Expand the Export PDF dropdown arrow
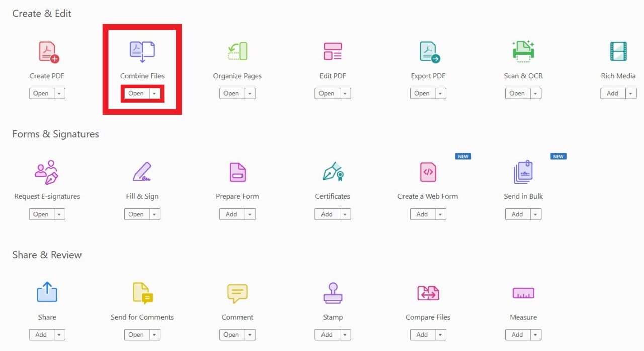Screen dimensions: 644x351 [440, 93]
